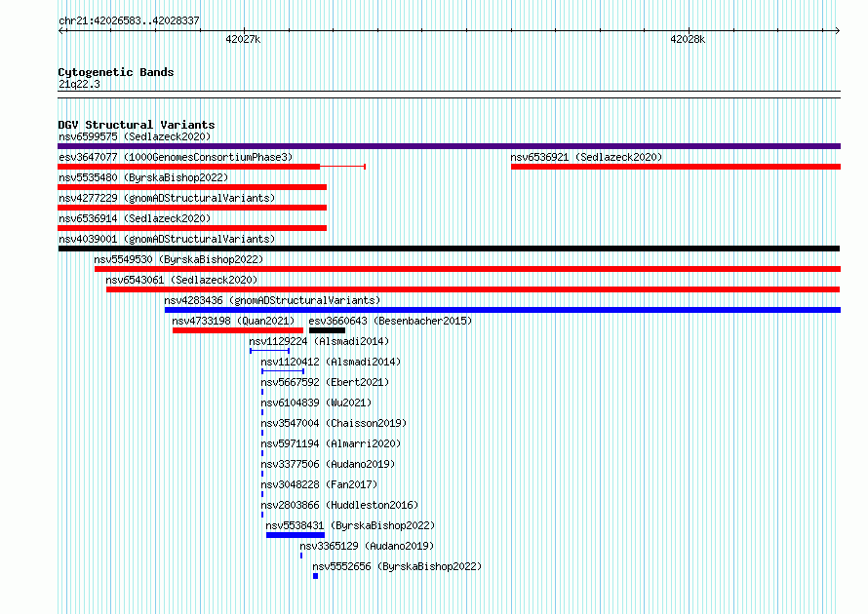Open nsv3377506 (Audano2019) label
Screen dimensions: 868x614
coord(328,464)
